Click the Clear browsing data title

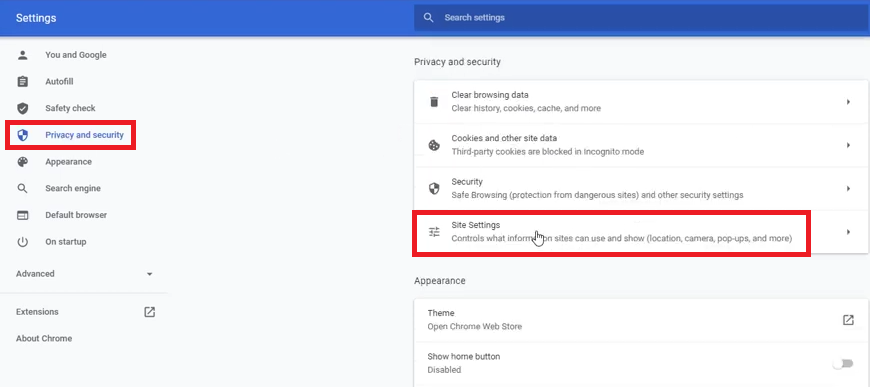pos(490,95)
